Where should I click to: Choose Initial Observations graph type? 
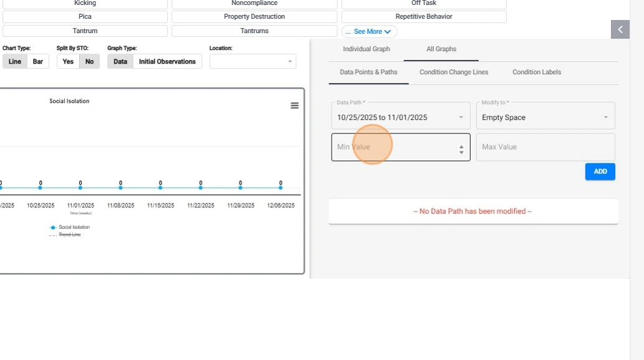167,61
